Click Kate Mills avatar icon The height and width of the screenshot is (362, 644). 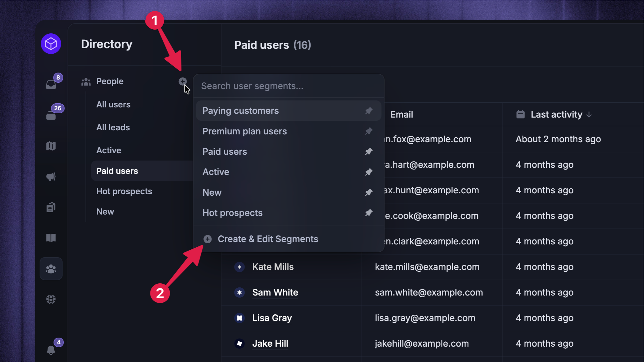[x=239, y=267]
